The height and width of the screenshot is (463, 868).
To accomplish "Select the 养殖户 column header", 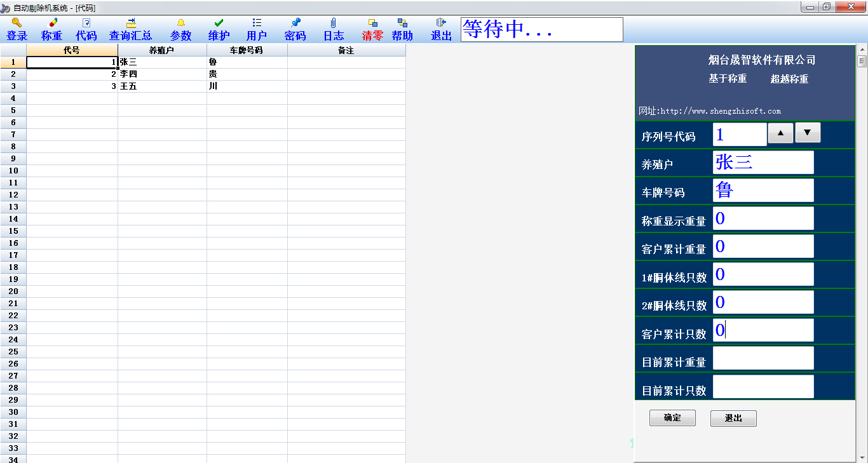I will click(x=162, y=50).
